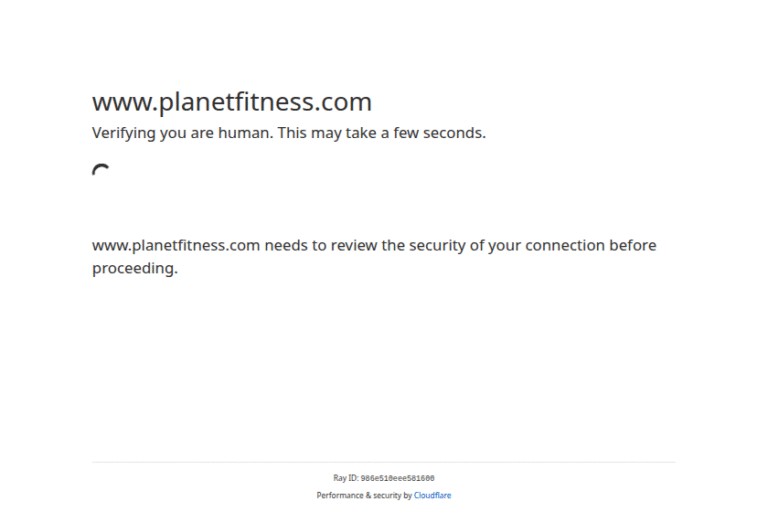This screenshot has width=768, height=512.
Task: Click the word "proceeding." in paragraph
Action: tap(135, 268)
